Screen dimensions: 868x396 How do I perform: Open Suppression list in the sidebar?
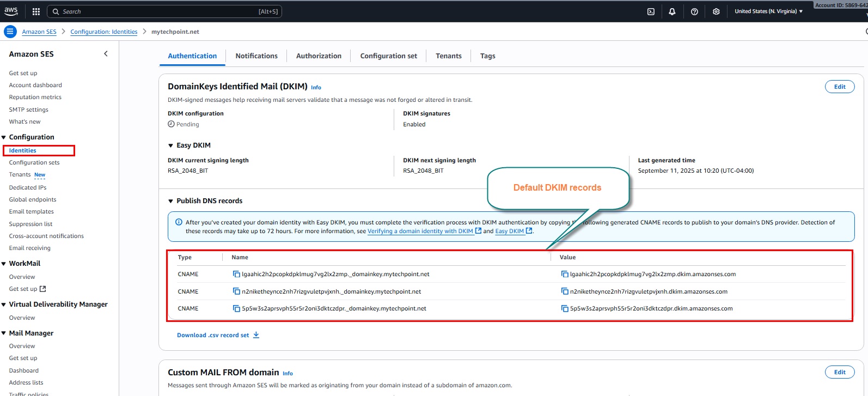[x=30, y=224]
